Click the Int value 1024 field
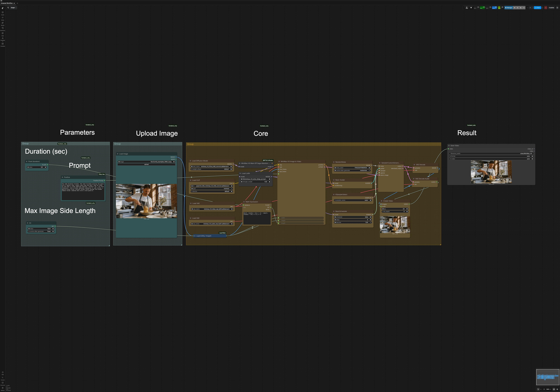The height and width of the screenshot is (392, 560). click(x=41, y=229)
